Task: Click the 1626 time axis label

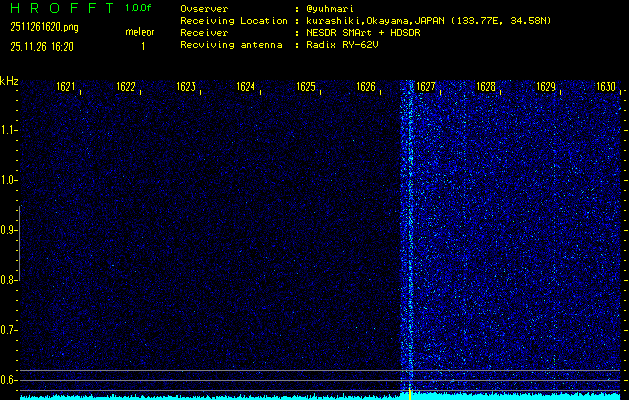Action: 366,87
